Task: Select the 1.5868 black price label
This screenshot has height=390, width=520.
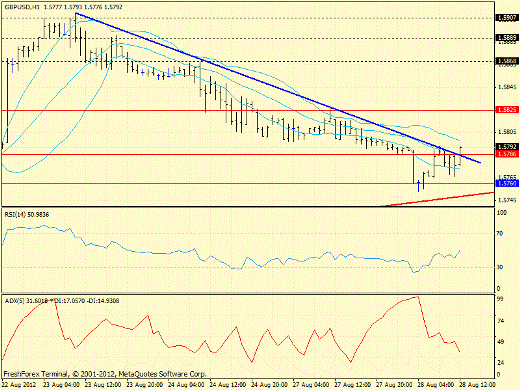Action: (x=507, y=61)
